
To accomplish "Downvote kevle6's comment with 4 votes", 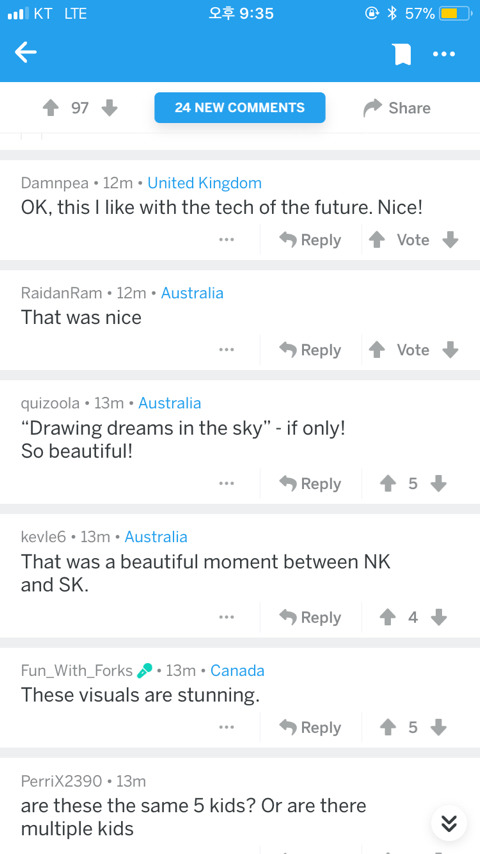I will coord(438,618).
